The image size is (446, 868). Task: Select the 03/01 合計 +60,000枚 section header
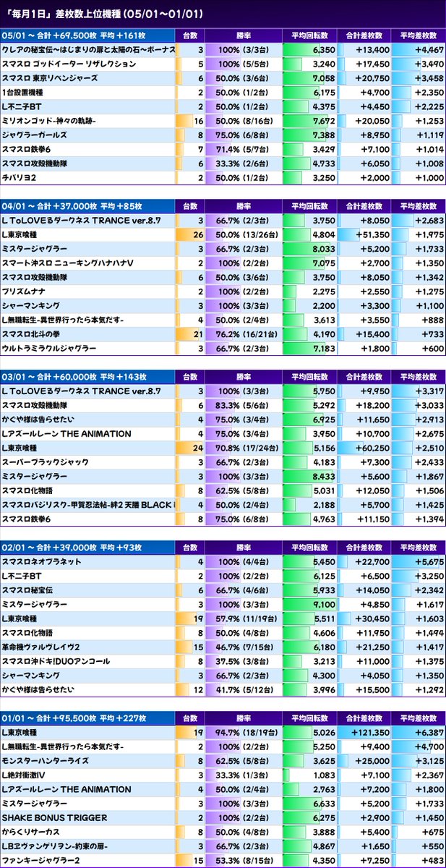(87, 377)
